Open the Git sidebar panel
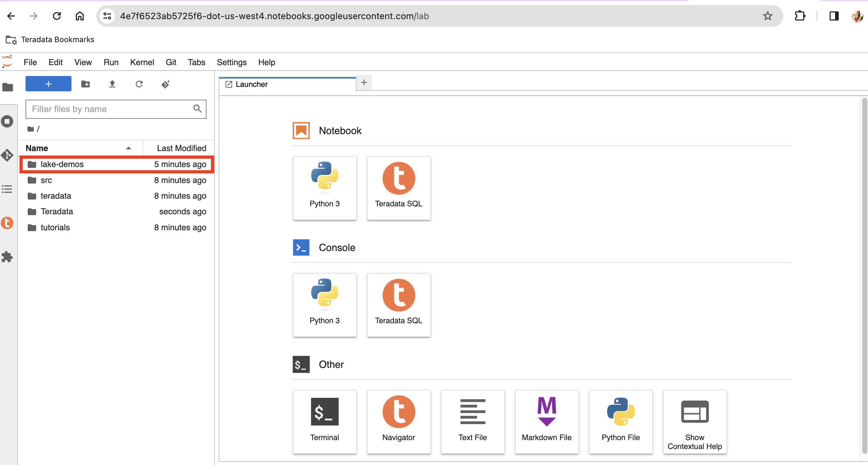 [x=7, y=155]
